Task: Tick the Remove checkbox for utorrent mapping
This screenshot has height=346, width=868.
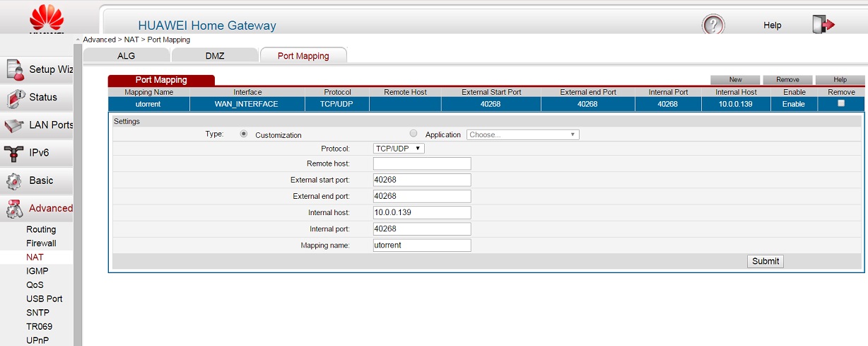Action: (x=840, y=103)
